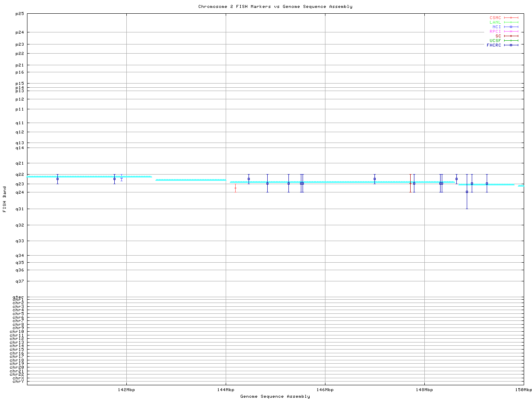Click the marker with error bar reaching q31
Screen dimensions: 532x399
(x=467, y=192)
